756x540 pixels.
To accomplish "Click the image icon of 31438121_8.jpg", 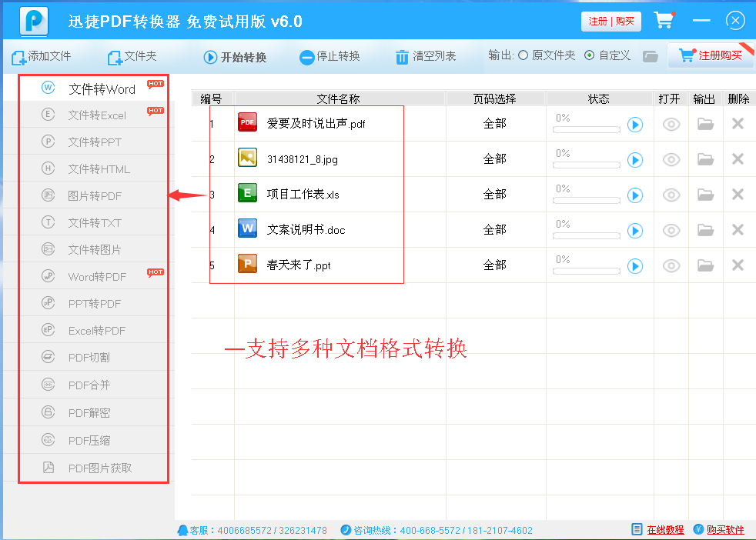I will [x=247, y=158].
